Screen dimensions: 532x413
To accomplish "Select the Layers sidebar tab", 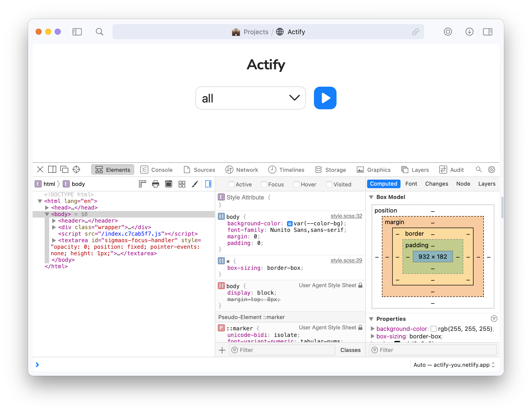I will point(487,184).
